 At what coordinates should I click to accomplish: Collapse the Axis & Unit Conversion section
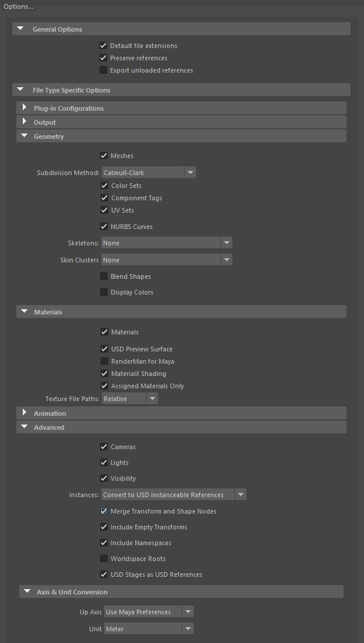[x=27, y=591]
